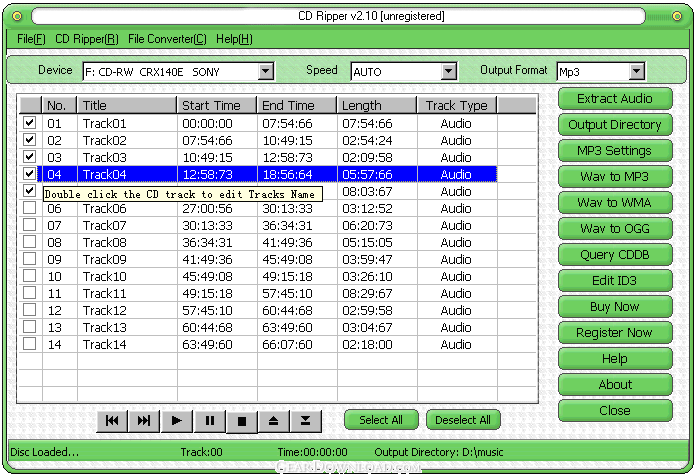The width and height of the screenshot is (697, 475).
Task: Expand the Device dropdown list
Action: (266, 71)
